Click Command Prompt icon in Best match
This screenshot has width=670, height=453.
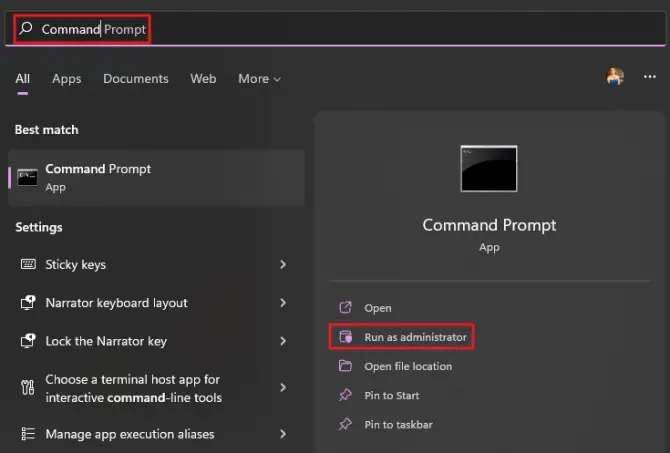pos(27,177)
